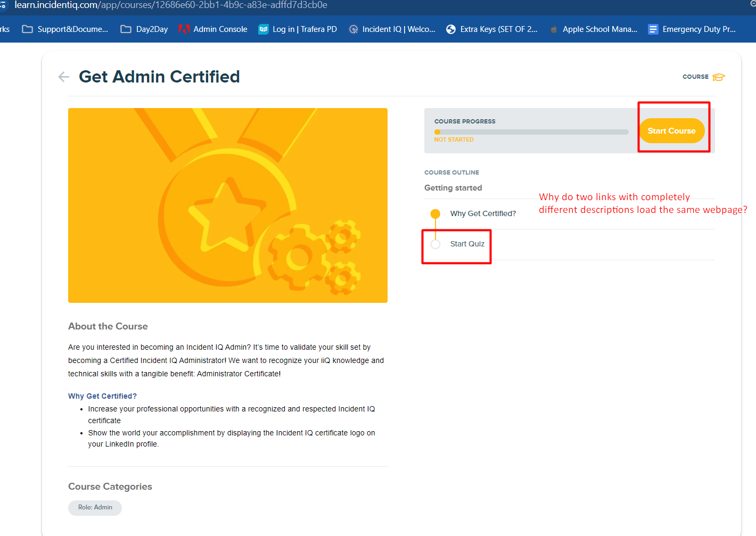Click the Course Categories heading
This screenshot has width=756, height=536.
pos(110,486)
